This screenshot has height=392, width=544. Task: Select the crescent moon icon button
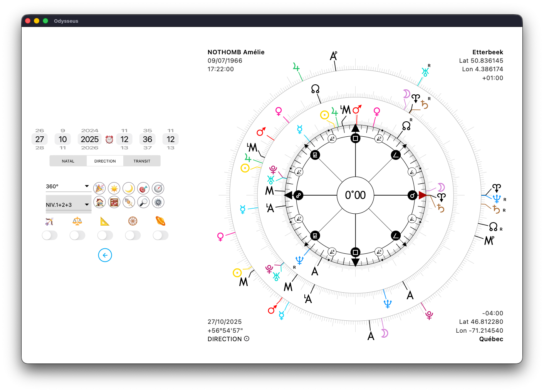click(x=129, y=188)
